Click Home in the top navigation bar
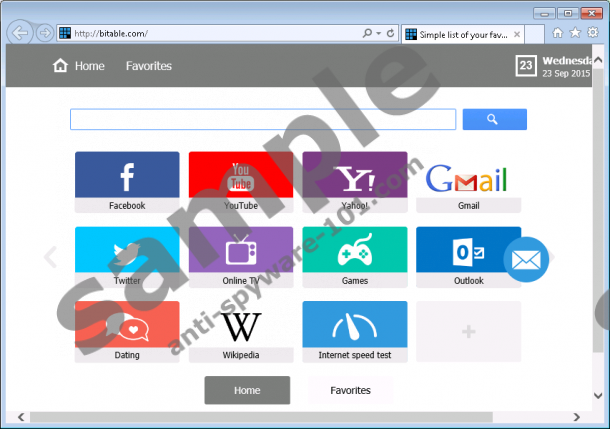 point(79,66)
